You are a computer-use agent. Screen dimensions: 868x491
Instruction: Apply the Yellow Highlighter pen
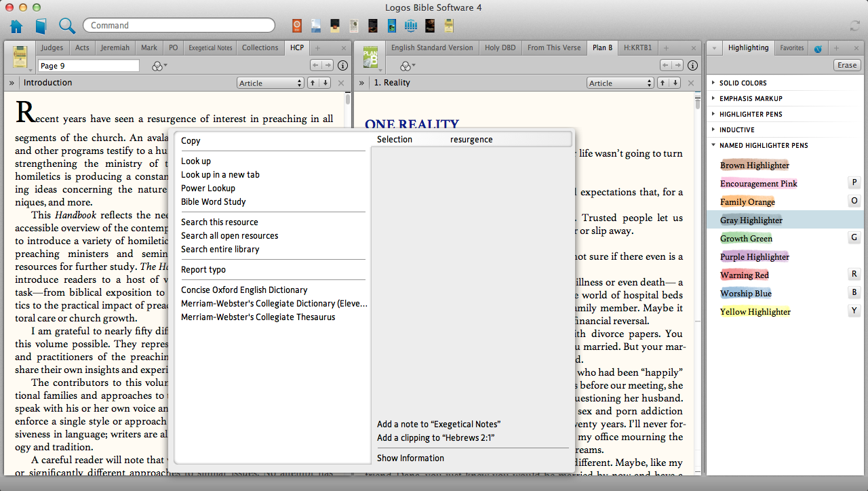(755, 312)
